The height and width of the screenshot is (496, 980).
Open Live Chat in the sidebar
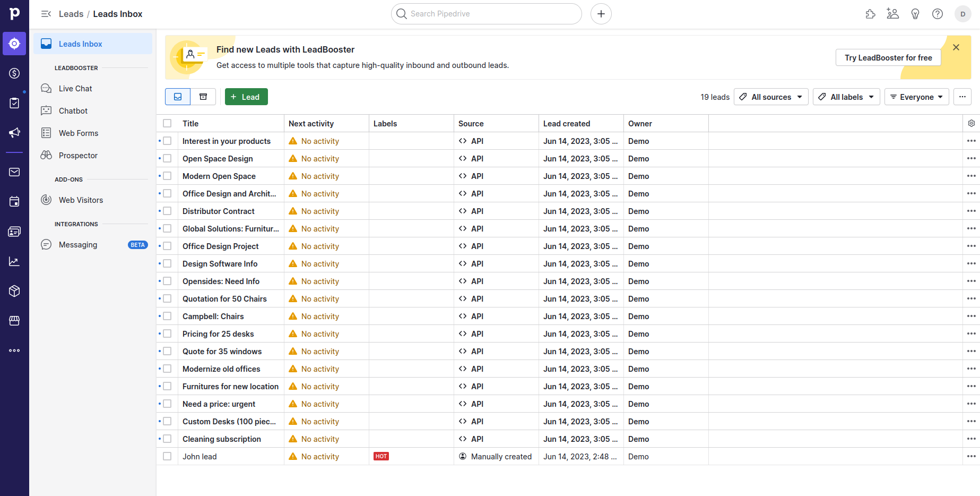click(x=75, y=89)
